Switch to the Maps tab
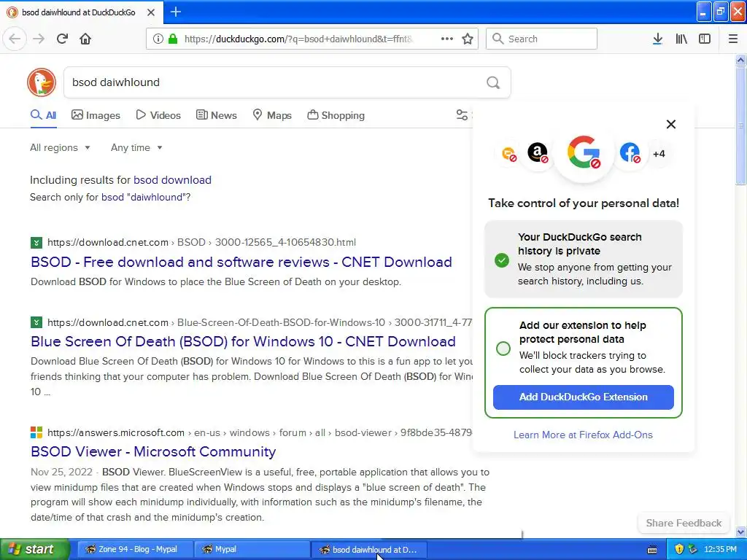Screen dimensions: 747x560 pos(272,115)
